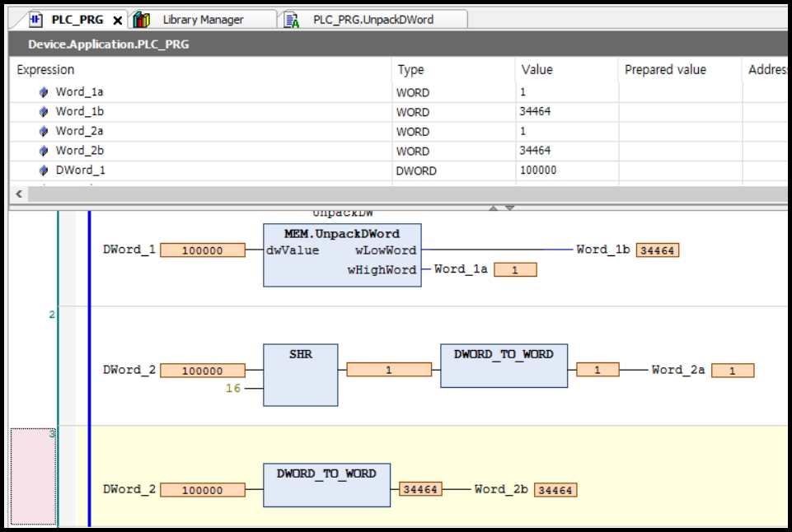
Task: Click the SHR output monitor value 1
Action: tap(389, 370)
